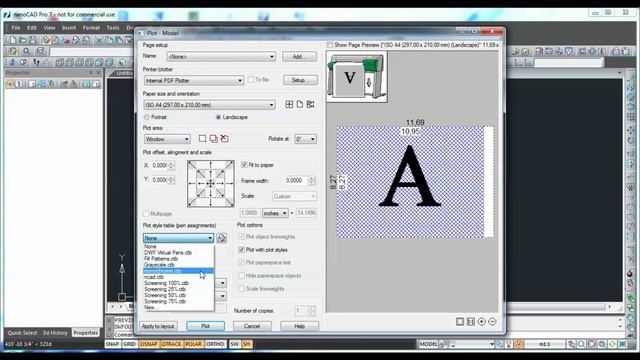
Task: Click the rightmost page layout icon beside paper size
Action: [x=311, y=104]
